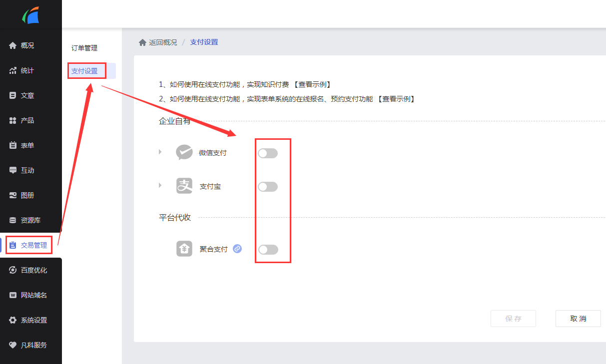606x364 pixels.
Task: Click the 平台代收 section heading
Action: (x=175, y=217)
